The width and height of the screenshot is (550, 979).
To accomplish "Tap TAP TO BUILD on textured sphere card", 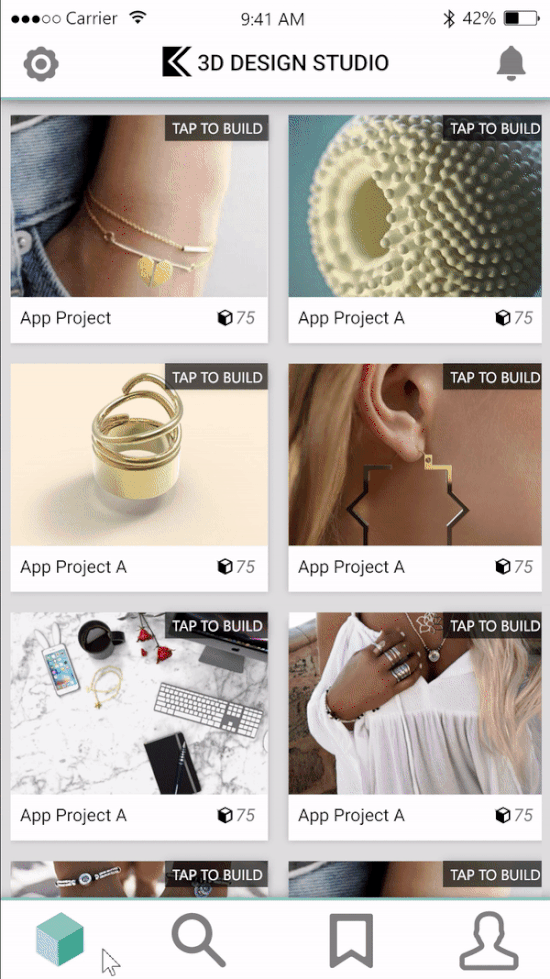I will [x=492, y=128].
